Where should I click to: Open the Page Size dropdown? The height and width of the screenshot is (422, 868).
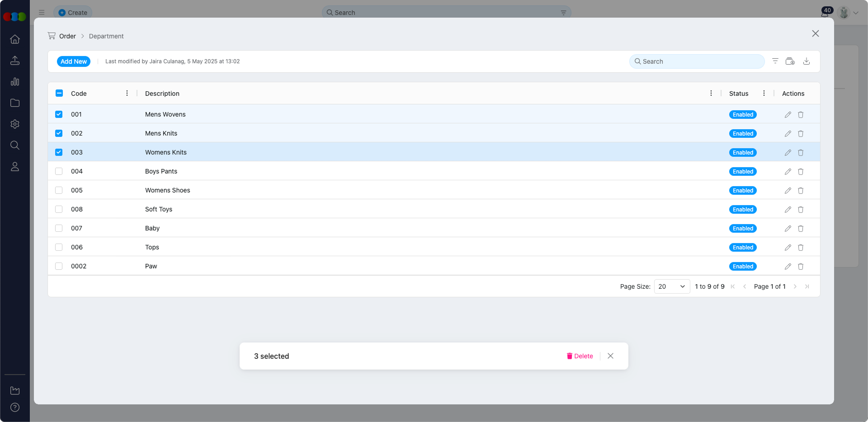point(671,286)
